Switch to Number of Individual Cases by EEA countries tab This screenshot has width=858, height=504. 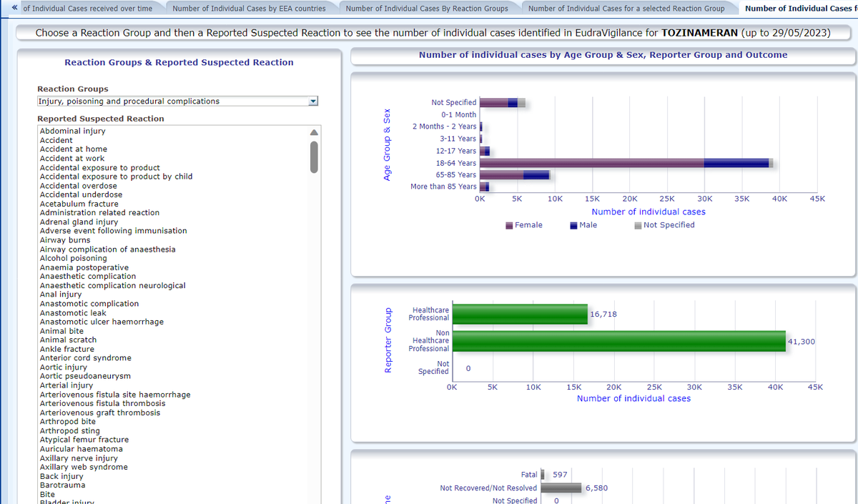[x=249, y=9]
